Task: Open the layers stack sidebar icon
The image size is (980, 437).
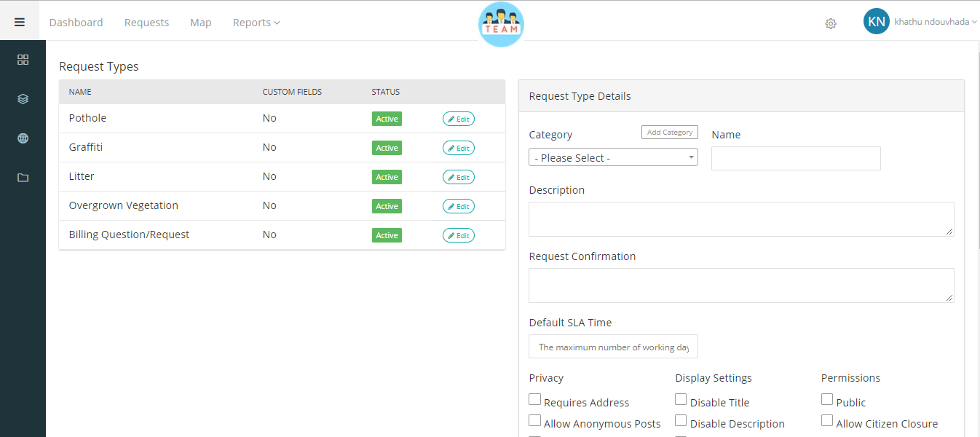Action: (x=23, y=99)
